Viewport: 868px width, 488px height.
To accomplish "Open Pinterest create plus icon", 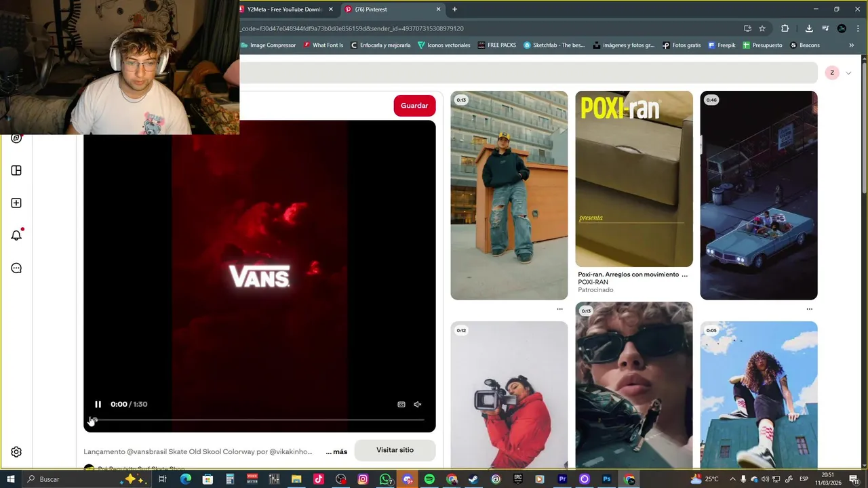I will pyautogui.click(x=16, y=203).
